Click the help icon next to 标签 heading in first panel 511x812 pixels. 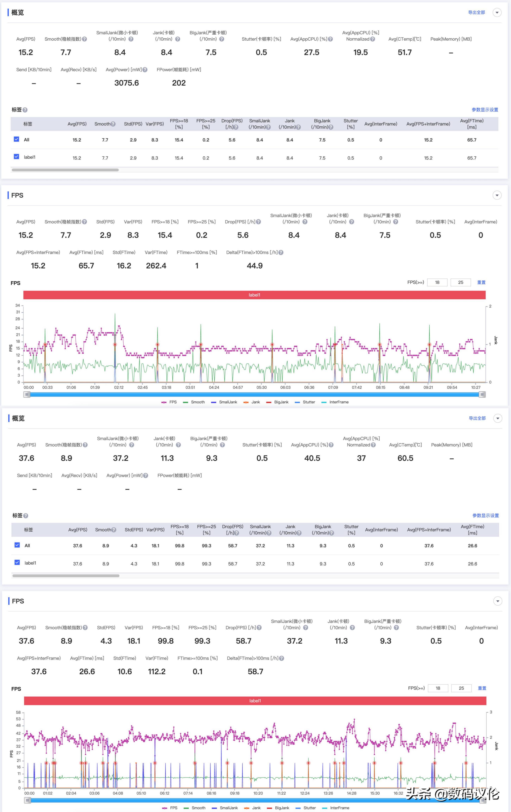(25, 110)
